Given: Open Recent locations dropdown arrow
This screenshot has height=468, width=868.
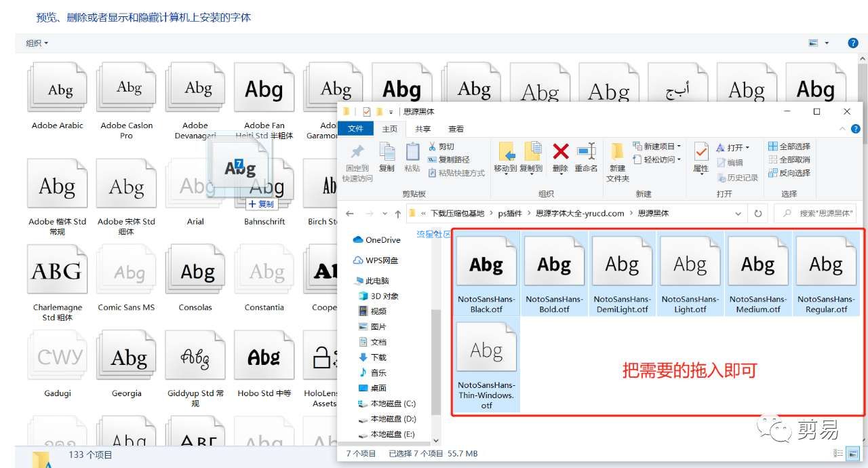Looking at the screenshot, I should click(x=384, y=213).
